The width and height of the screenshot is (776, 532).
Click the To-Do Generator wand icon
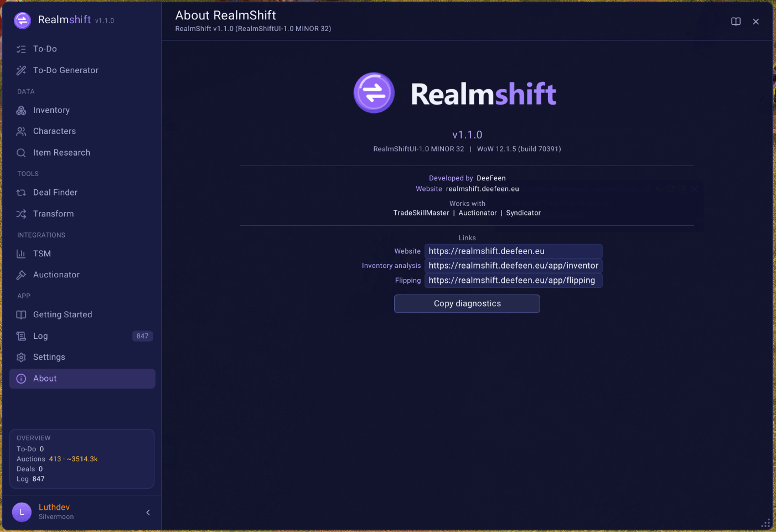pyautogui.click(x=21, y=70)
